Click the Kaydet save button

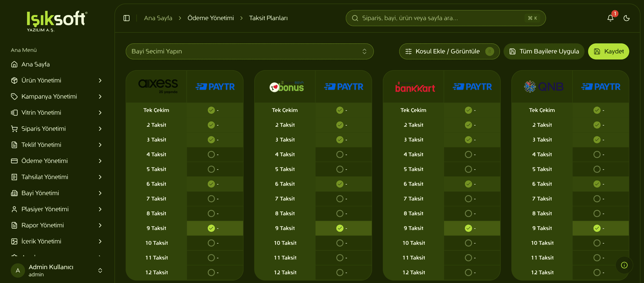(609, 52)
